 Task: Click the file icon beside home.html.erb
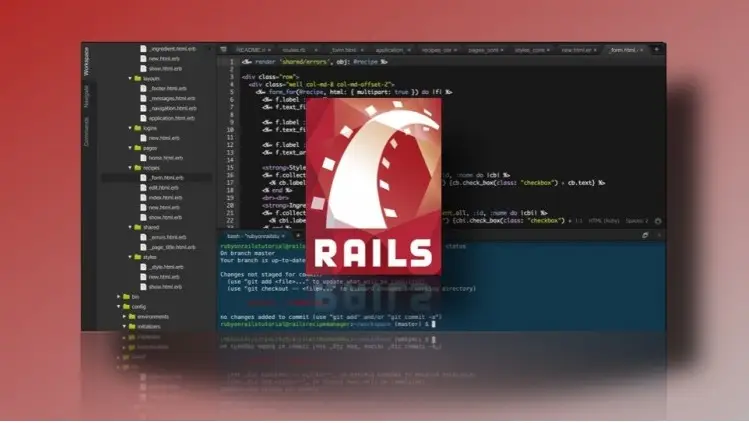click(x=143, y=158)
